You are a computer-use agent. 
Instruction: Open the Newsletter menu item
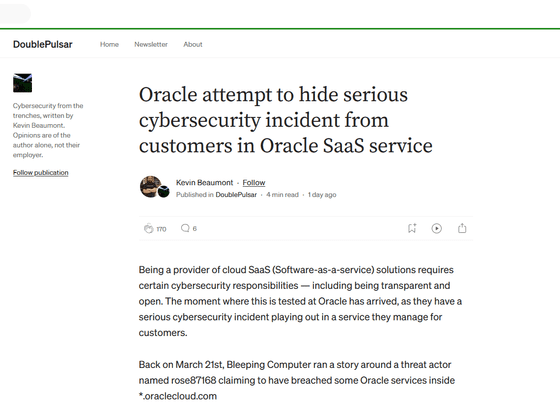pyautogui.click(x=151, y=44)
